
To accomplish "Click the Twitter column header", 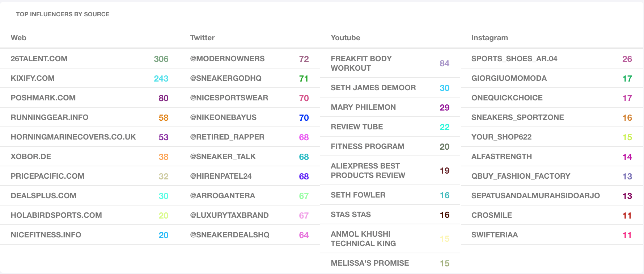I will pyautogui.click(x=202, y=38).
